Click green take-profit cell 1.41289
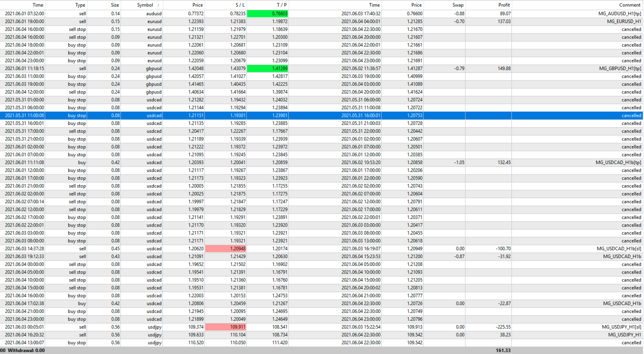 [268, 69]
